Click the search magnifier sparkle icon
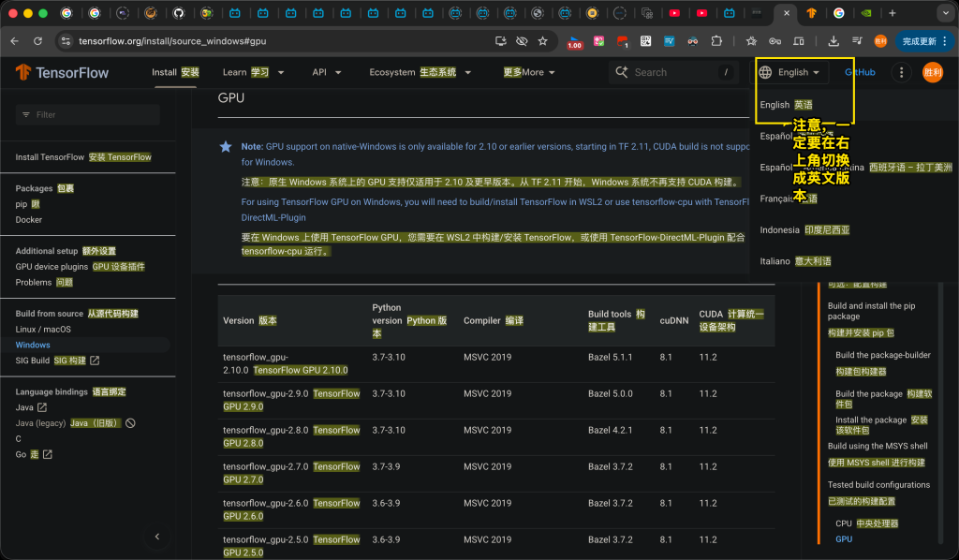The width and height of the screenshot is (959, 560). coord(622,72)
